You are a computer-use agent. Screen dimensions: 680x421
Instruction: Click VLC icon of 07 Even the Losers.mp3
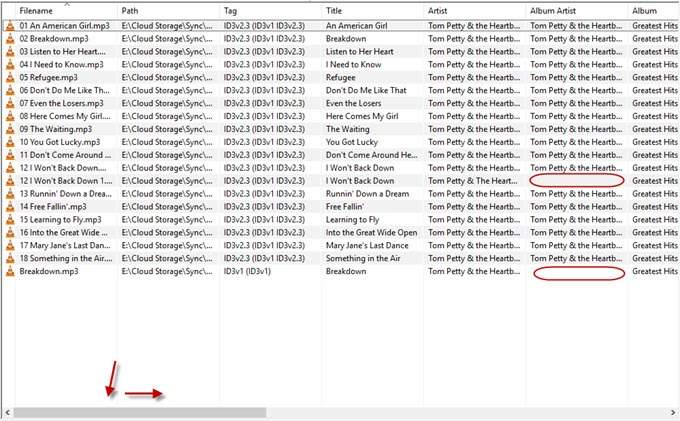point(10,104)
